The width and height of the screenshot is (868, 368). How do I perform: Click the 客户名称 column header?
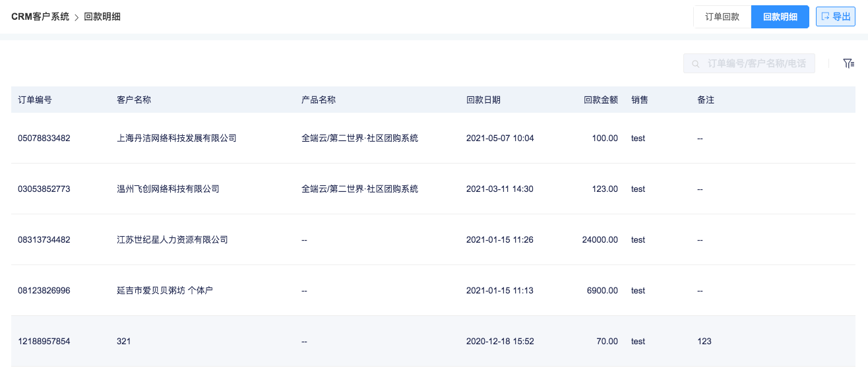click(x=134, y=100)
